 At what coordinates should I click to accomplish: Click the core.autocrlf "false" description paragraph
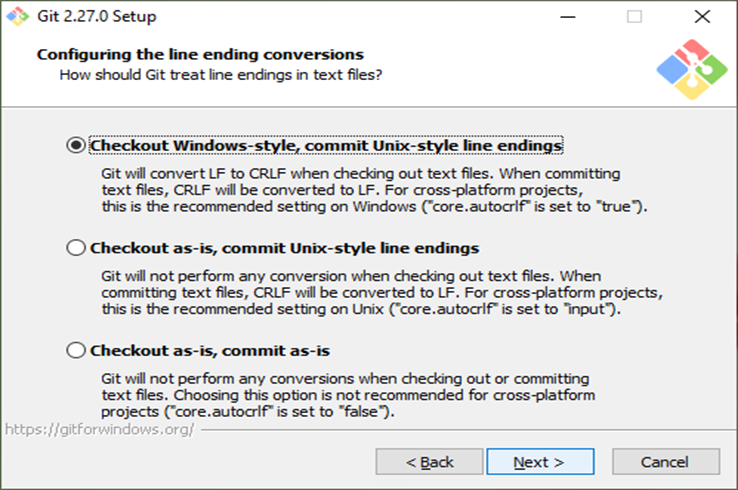pyautogui.click(x=350, y=395)
